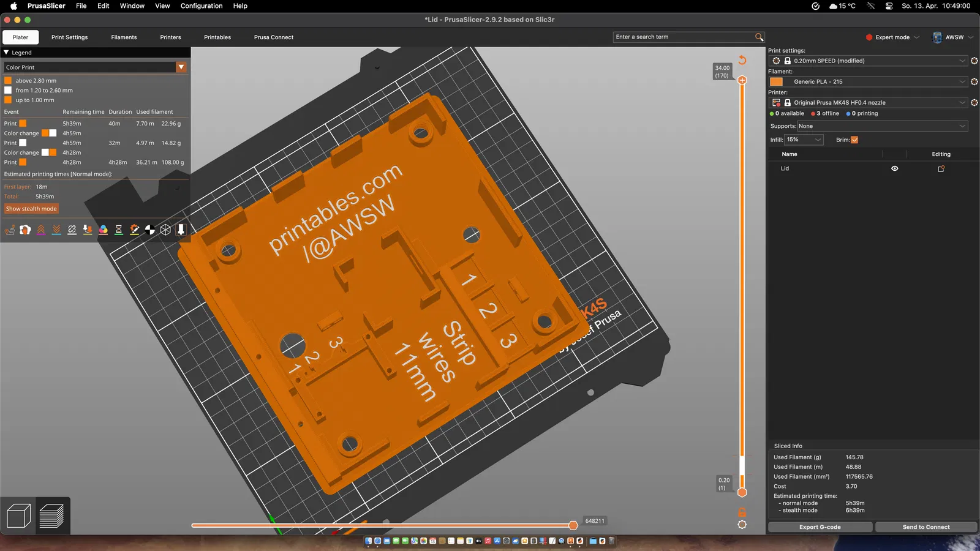Open the Color Print view type dropdown

tap(181, 67)
